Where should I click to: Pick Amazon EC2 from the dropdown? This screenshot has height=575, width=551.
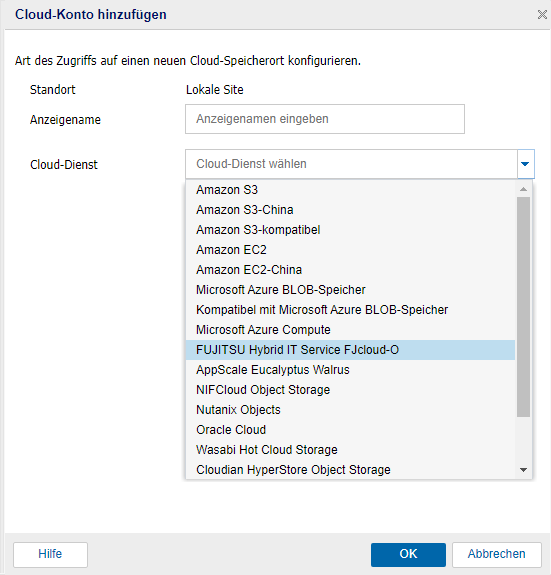click(x=350, y=250)
